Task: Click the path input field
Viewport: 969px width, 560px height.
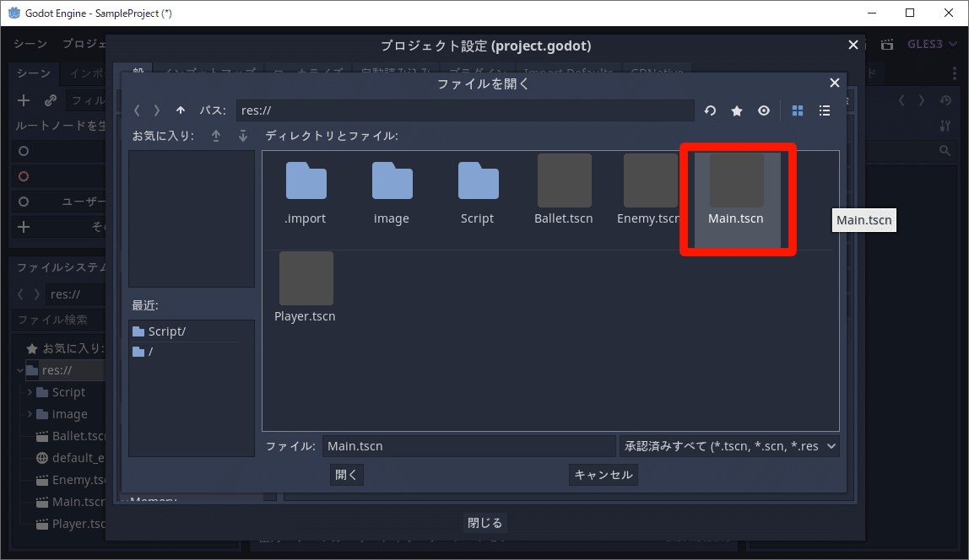Action: pos(465,110)
